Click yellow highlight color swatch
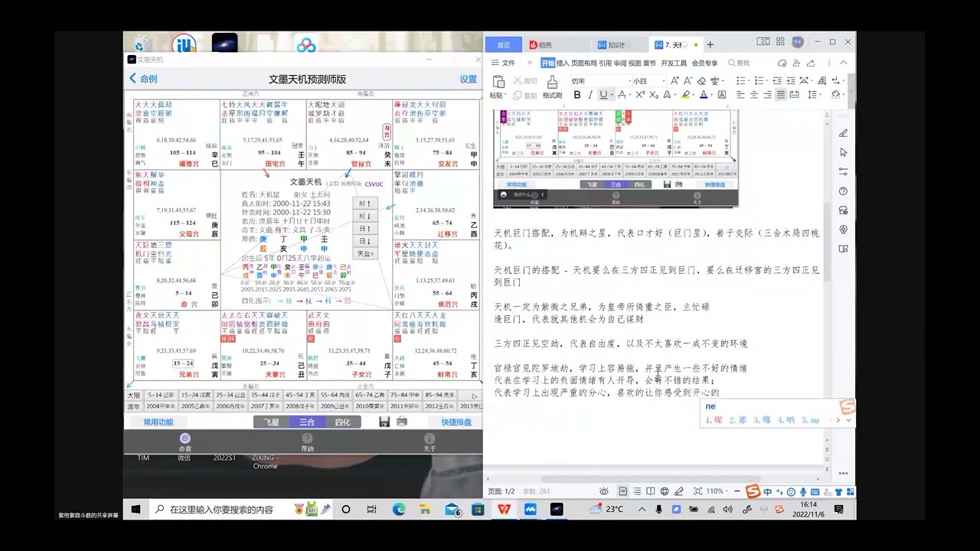Image resolution: width=980 pixels, height=551 pixels. [685, 95]
